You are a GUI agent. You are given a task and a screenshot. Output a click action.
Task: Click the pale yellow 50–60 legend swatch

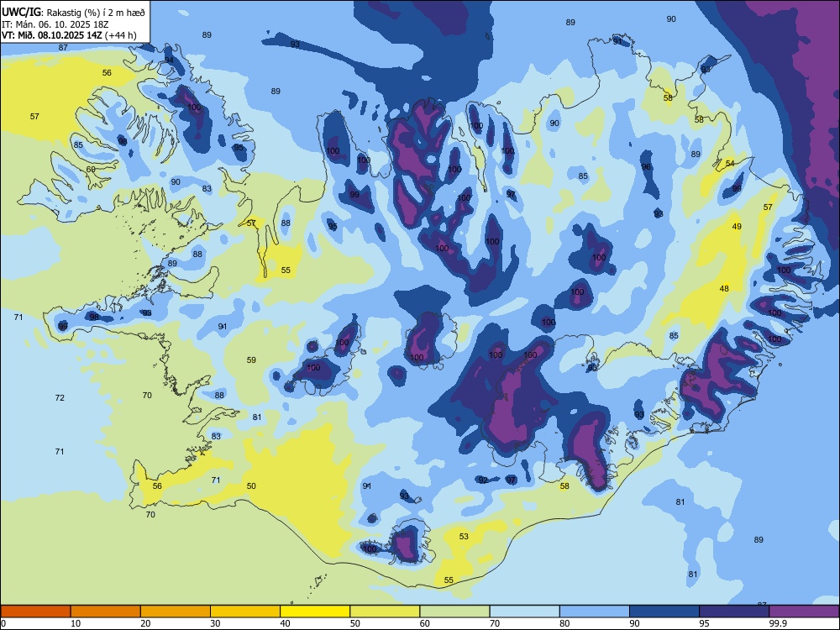coord(385,612)
